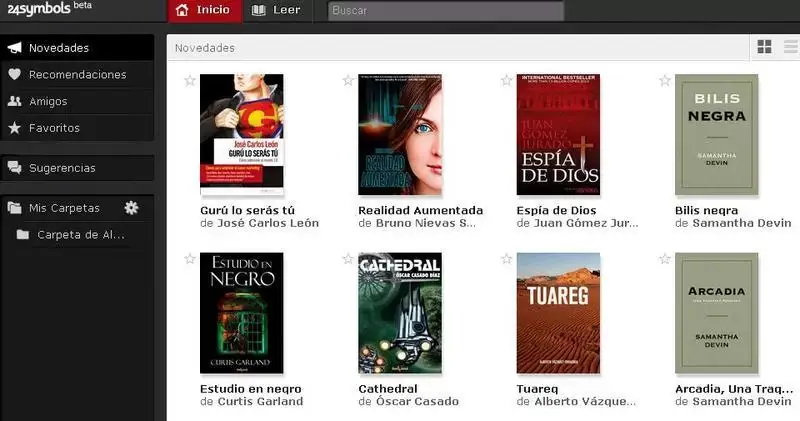The height and width of the screenshot is (421, 800).
Task: Click title link Arcadia, Una Trag...
Action: pyautogui.click(x=734, y=389)
